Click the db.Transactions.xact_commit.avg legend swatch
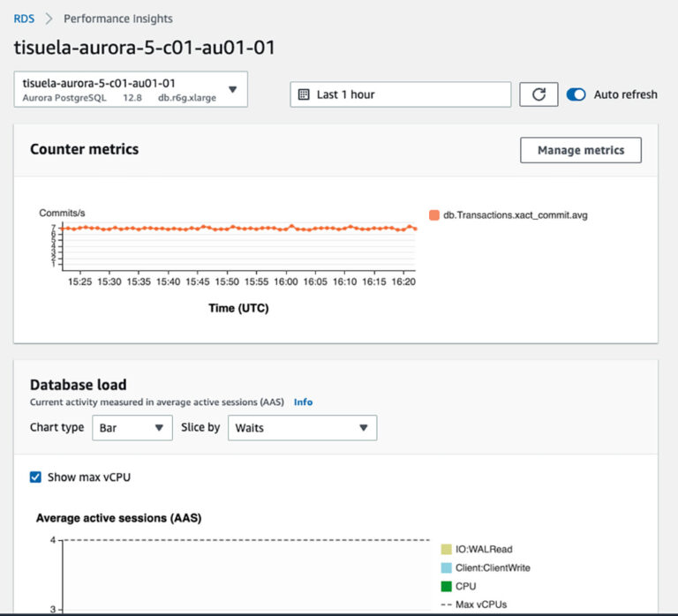The height and width of the screenshot is (616, 678). (x=434, y=214)
